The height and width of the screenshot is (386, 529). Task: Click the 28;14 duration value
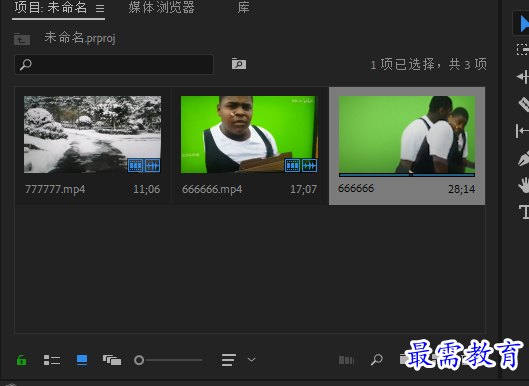pyautogui.click(x=461, y=189)
